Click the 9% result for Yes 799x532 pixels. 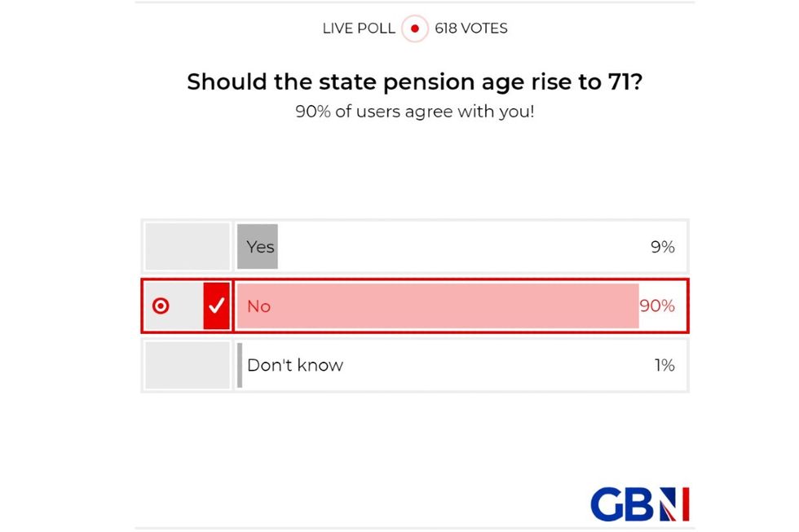[662, 247]
